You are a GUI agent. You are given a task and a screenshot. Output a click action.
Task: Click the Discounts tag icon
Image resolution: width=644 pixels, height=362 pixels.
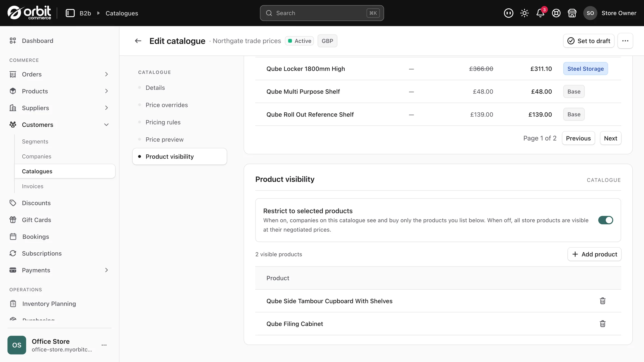pyautogui.click(x=13, y=203)
